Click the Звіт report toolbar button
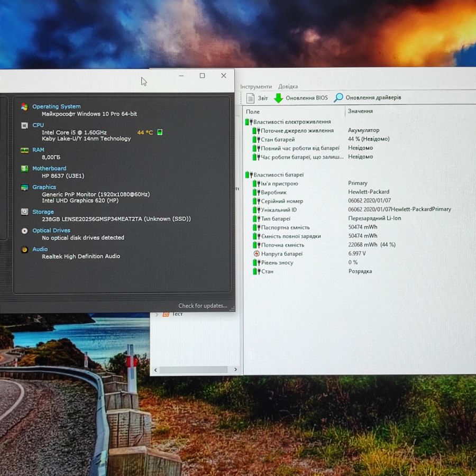476x476 pixels. (x=257, y=98)
